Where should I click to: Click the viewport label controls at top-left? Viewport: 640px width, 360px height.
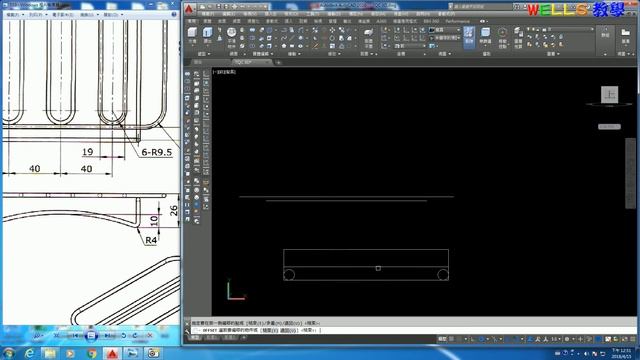pyautogui.click(x=224, y=72)
